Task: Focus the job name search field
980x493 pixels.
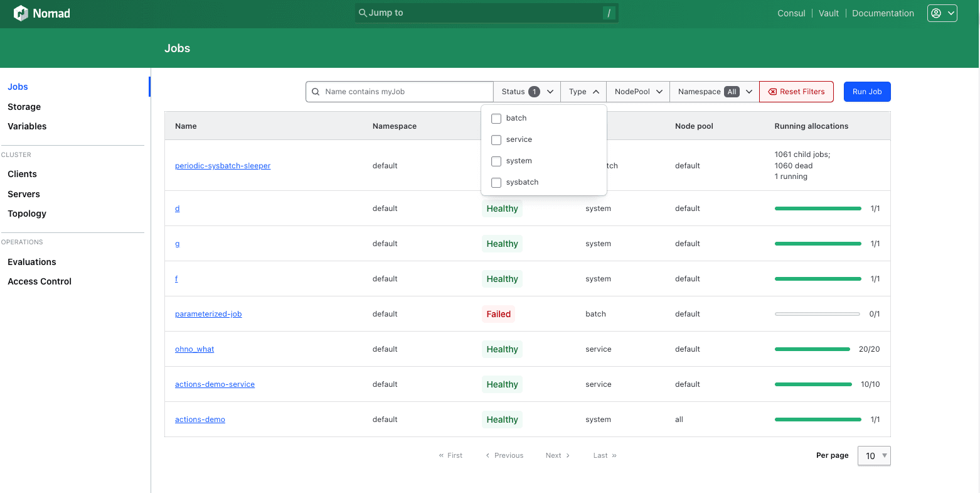Action: click(405, 92)
